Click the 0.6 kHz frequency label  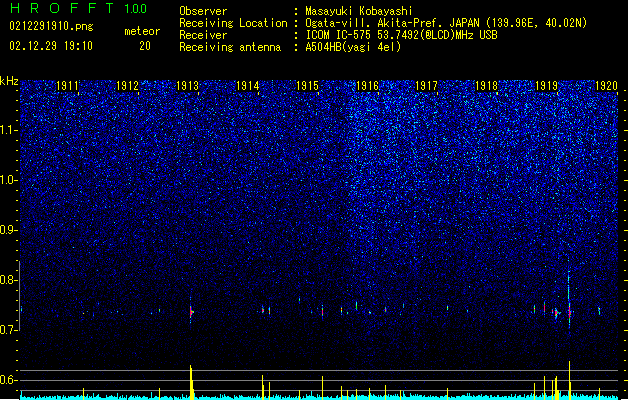click(9, 380)
